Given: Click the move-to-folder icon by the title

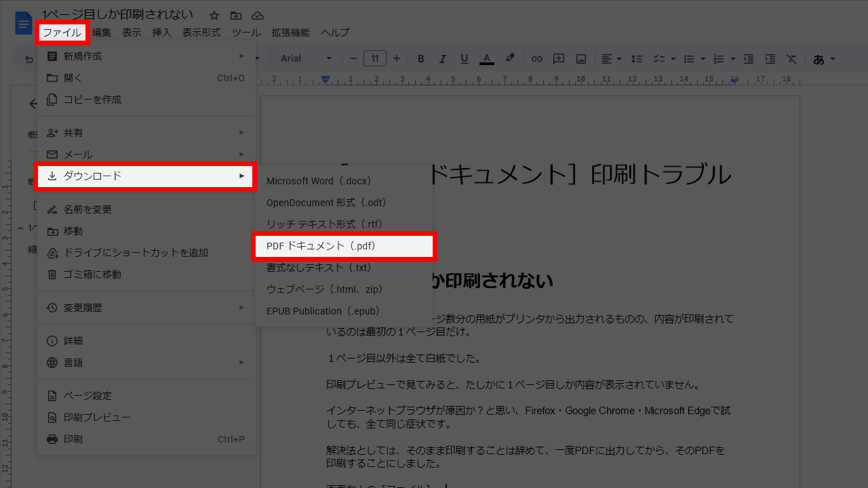Looking at the screenshot, I should click(x=235, y=15).
